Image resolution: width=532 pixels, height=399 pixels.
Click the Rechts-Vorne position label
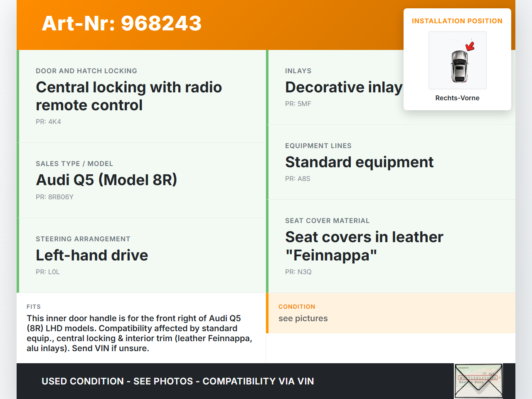(x=457, y=98)
